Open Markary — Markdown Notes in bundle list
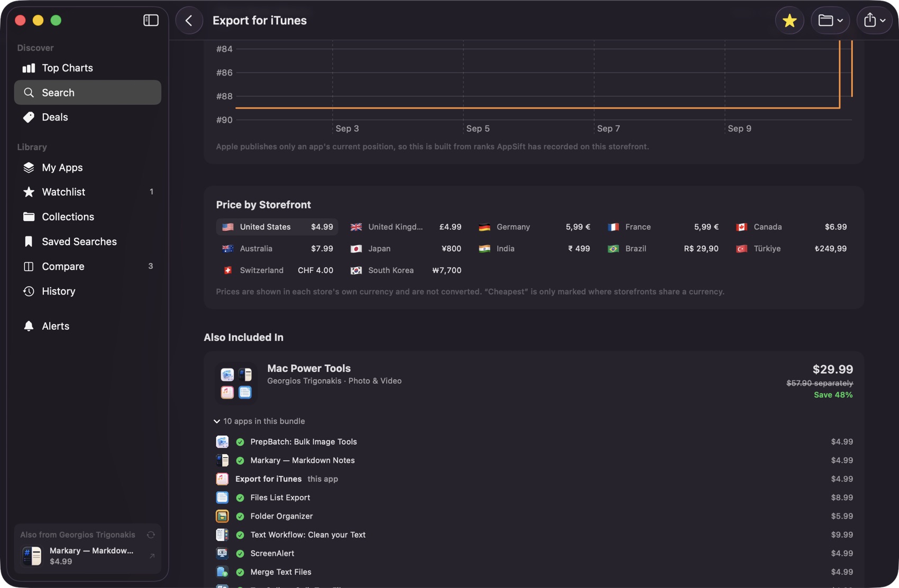 (534, 460)
